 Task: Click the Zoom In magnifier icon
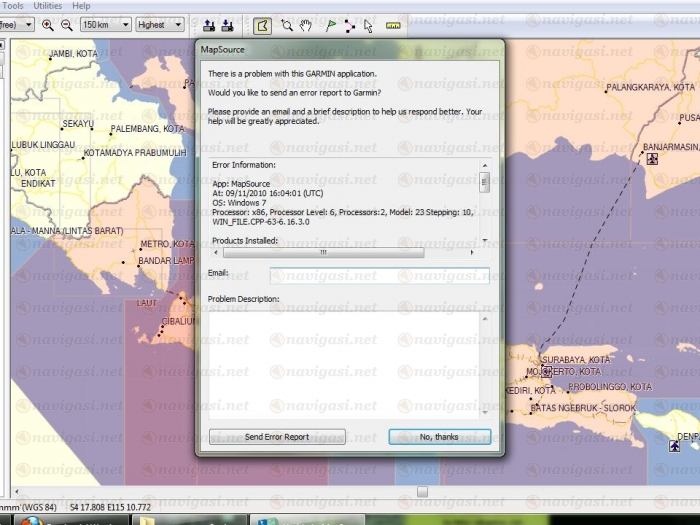click(48, 25)
